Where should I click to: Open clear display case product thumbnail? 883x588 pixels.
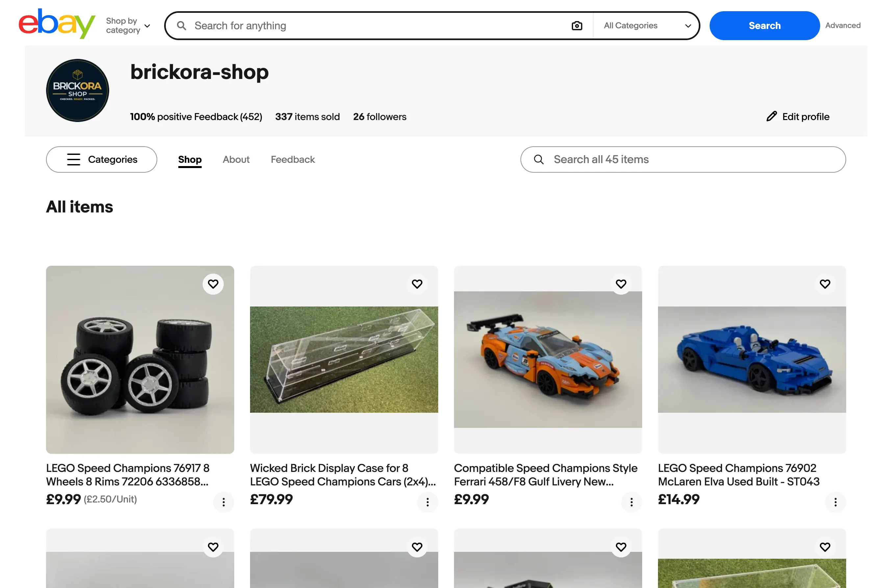pos(344,360)
